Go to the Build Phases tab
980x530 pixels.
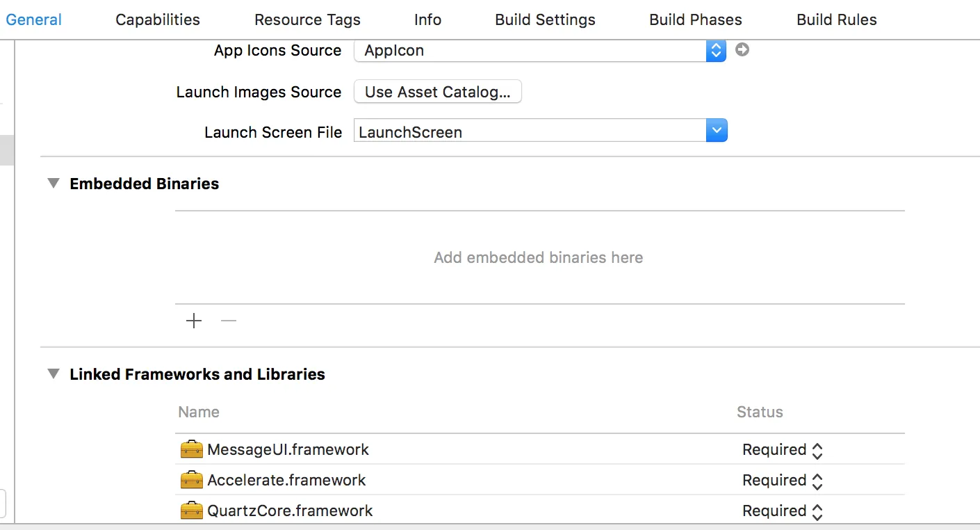(695, 19)
